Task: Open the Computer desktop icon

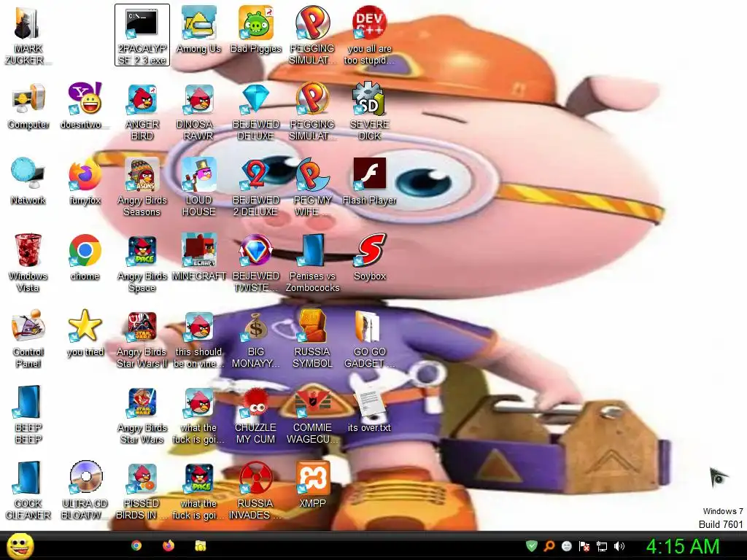Action: pos(28,106)
